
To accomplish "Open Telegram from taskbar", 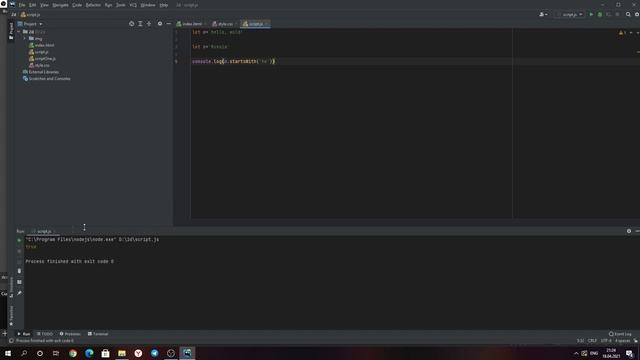I will [x=154, y=353].
